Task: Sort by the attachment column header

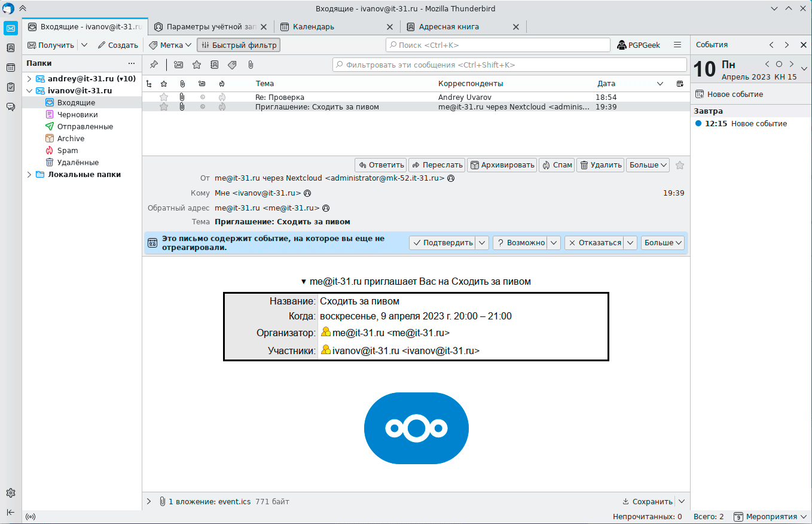Action: point(182,84)
